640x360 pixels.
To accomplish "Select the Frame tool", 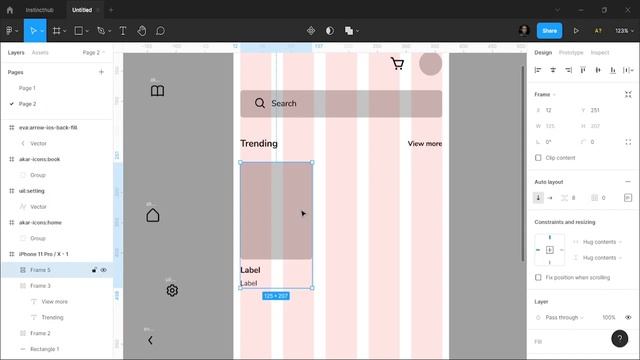I will 56,31.
